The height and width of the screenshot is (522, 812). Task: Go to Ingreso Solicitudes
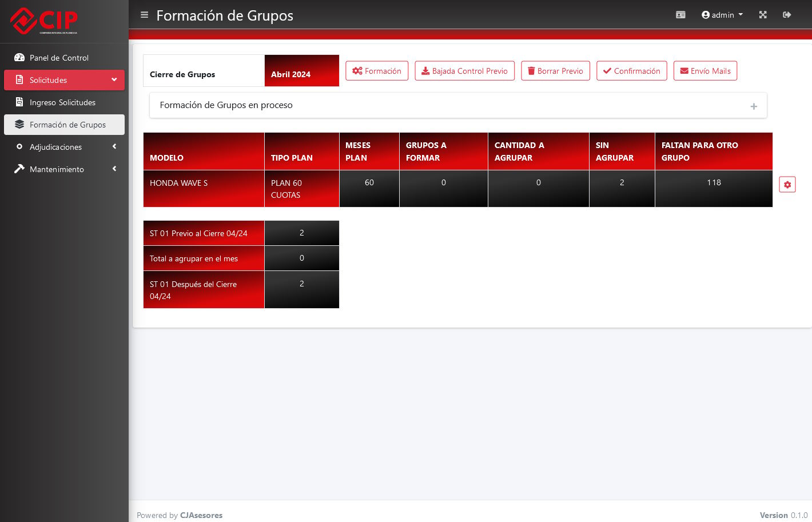[62, 102]
